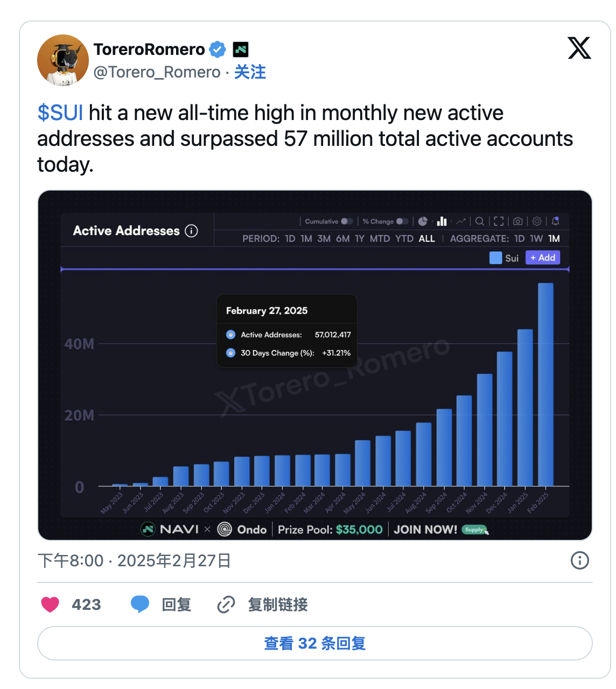Take a chart snapshot with camera icon
The width and height of the screenshot is (616, 689).
pos(517,221)
